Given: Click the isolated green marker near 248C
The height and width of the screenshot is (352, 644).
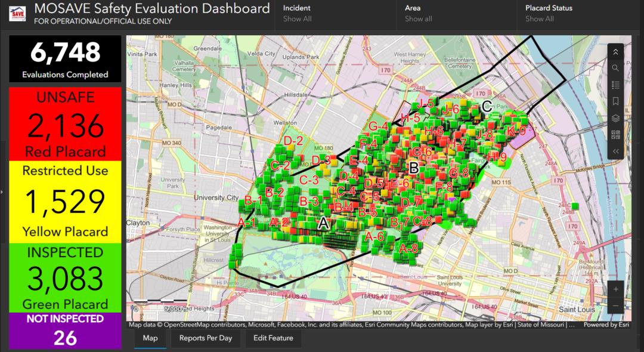Looking at the screenshot, I should [x=575, y=207].
